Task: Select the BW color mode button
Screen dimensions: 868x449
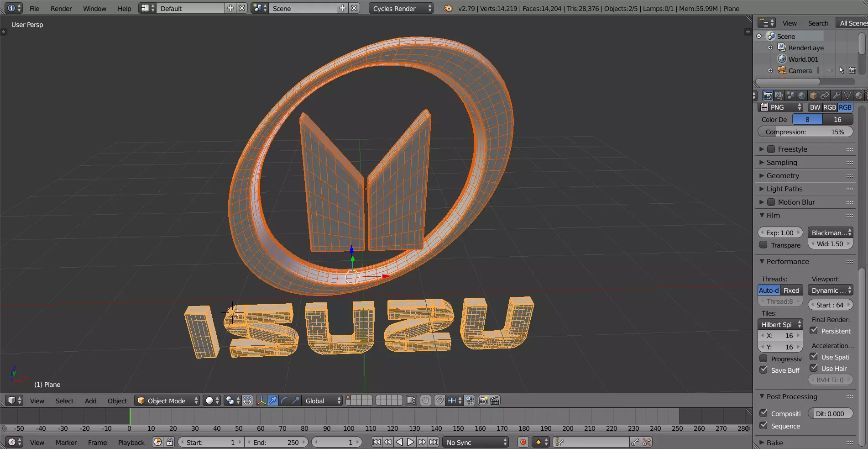Action: [815, 107]
